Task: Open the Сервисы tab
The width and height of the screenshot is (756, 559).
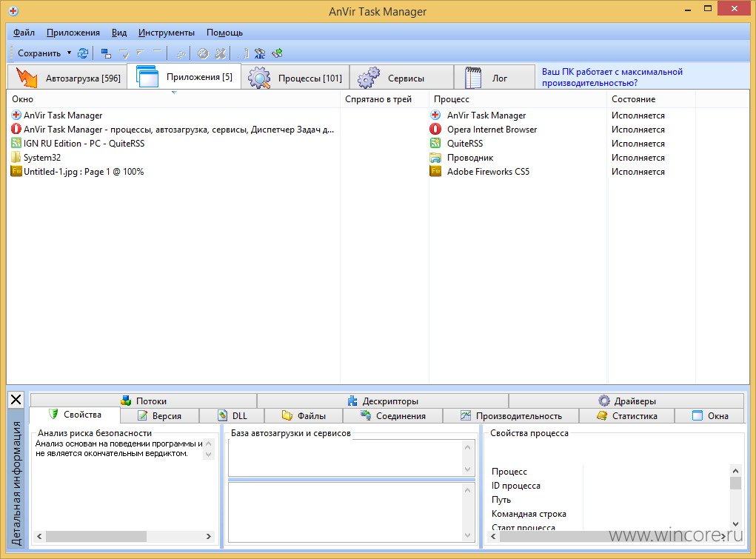Action: (x=401, y=78)
